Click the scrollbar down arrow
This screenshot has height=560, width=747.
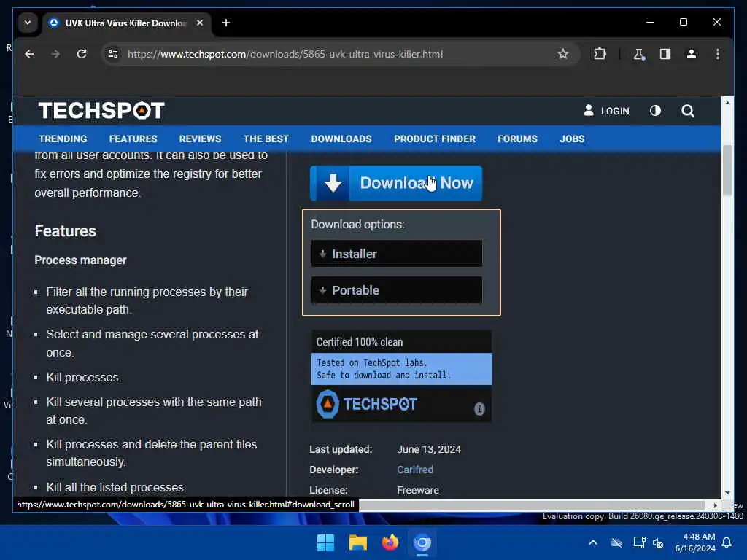(727, 493)
